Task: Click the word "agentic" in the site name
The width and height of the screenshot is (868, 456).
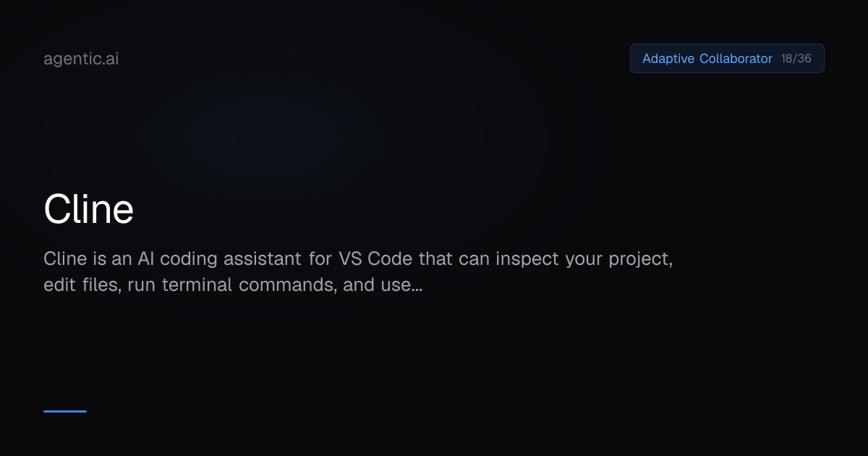Action: click(x=72, y=60)
